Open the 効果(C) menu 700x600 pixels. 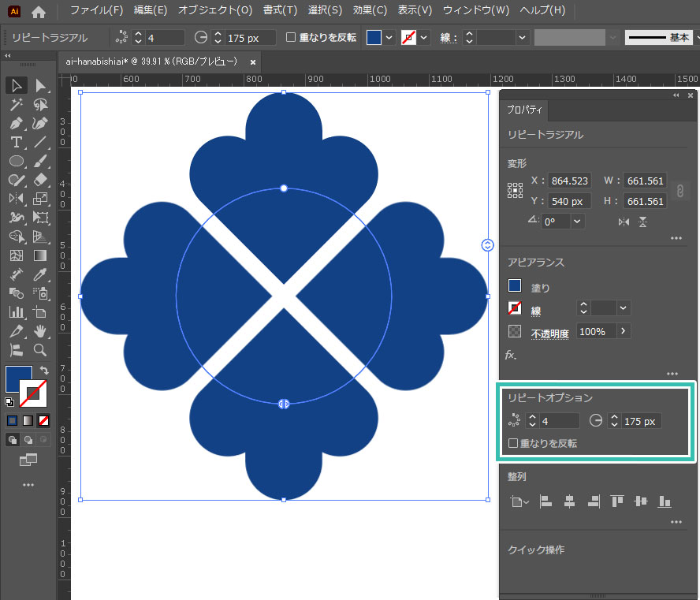(x=370, y=10)
